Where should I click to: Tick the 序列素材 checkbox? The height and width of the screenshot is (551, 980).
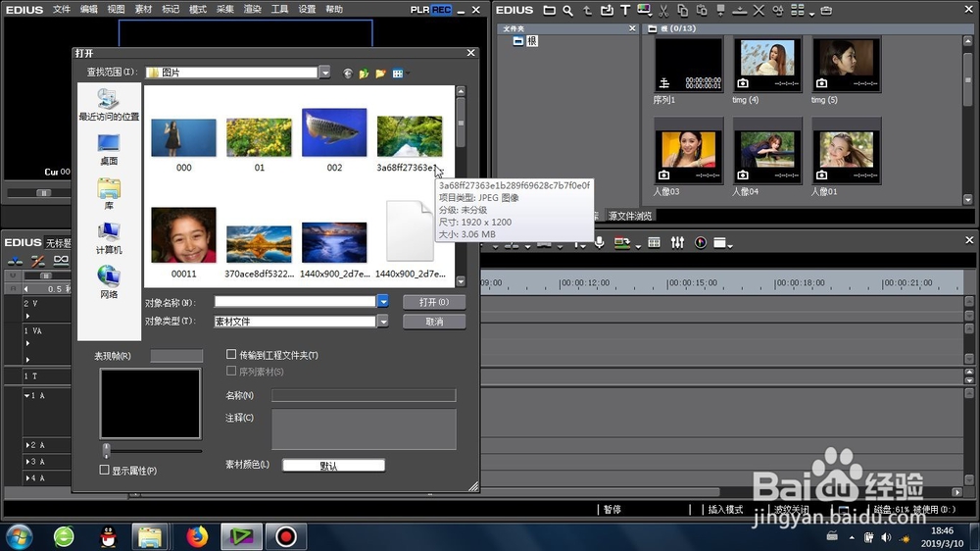(231, 371)
